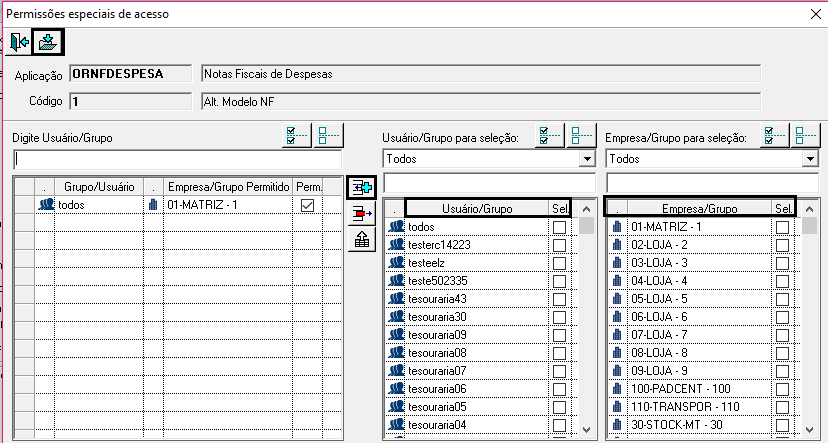Select 09-LOJA - 9 company row

pyautogui.click(x=701, y=371)
